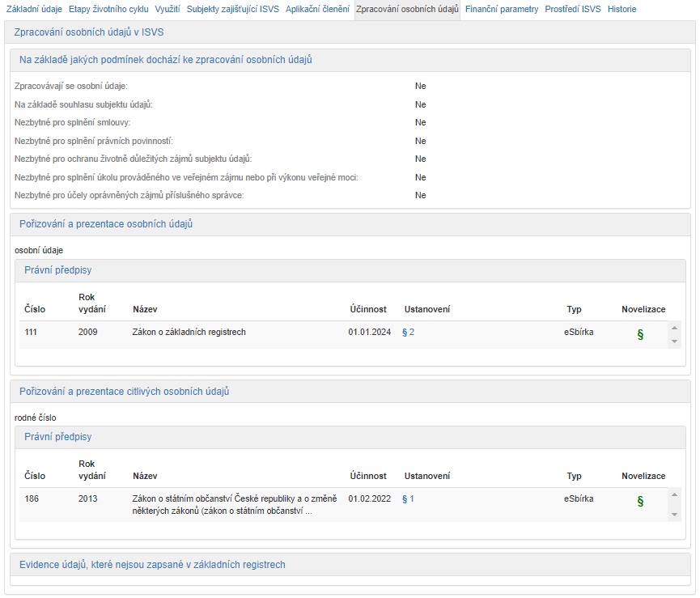Click green § amendment icon for law 111
700x598 pixels.
point(640,334)
